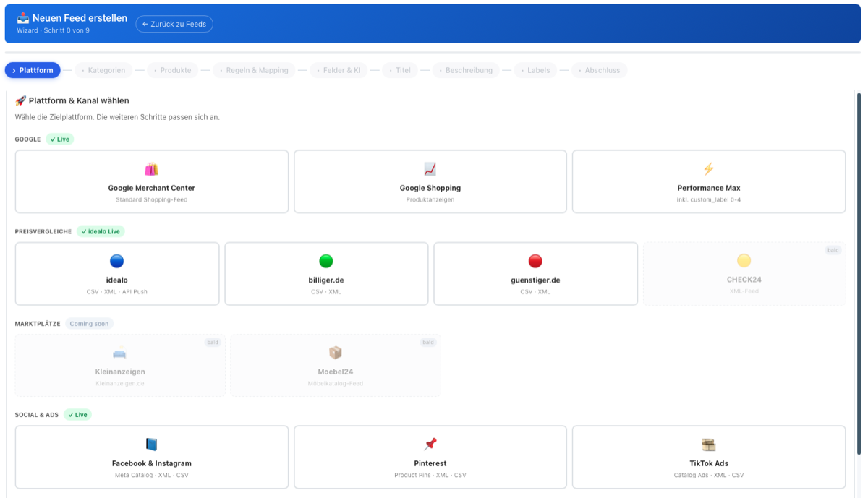Click the 'CSV · XML · API Push' text

(x=117, y=292)
